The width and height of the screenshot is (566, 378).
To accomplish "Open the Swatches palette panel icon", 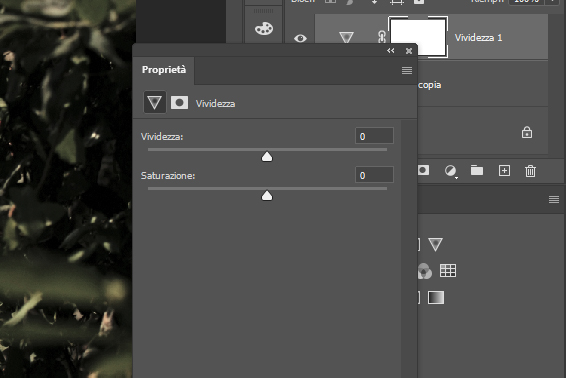I will coord(264,29).
